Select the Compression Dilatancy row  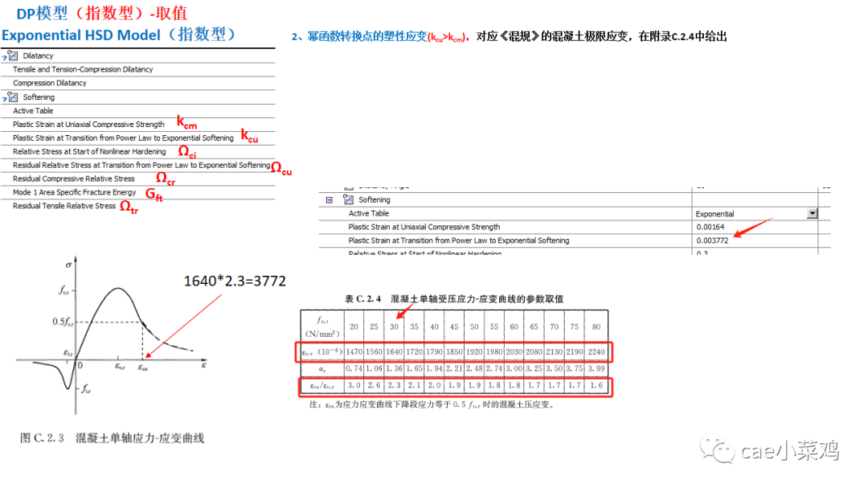tap(50, 83)
